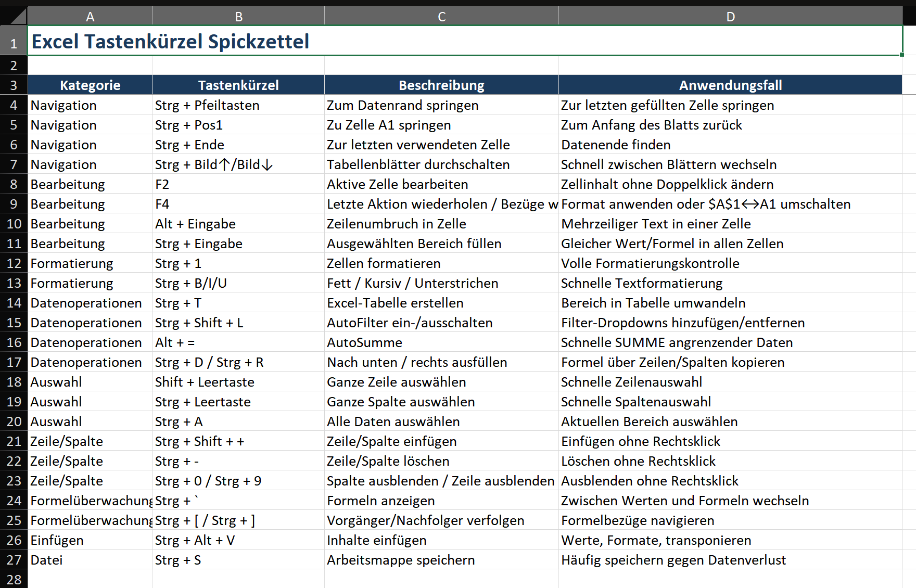Click cell Formelbezüge navigieren
916x588 pixels.
coord(730,520)
